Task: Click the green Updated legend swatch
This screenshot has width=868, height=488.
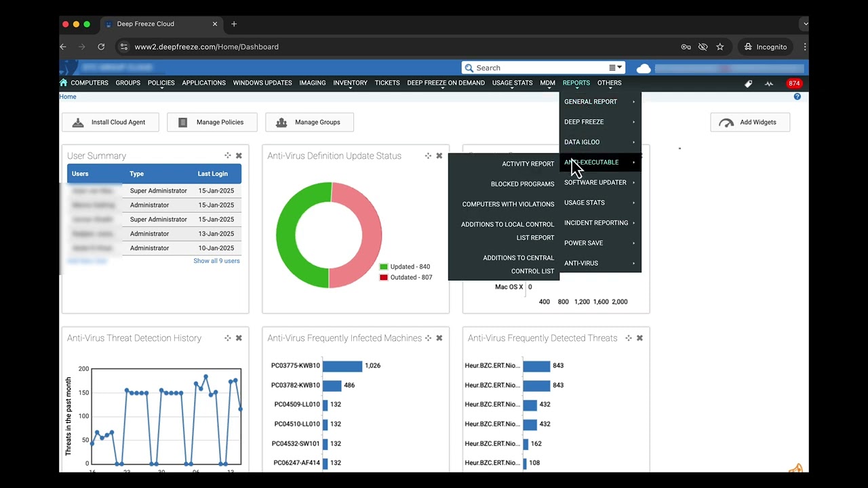Action: 384,267
